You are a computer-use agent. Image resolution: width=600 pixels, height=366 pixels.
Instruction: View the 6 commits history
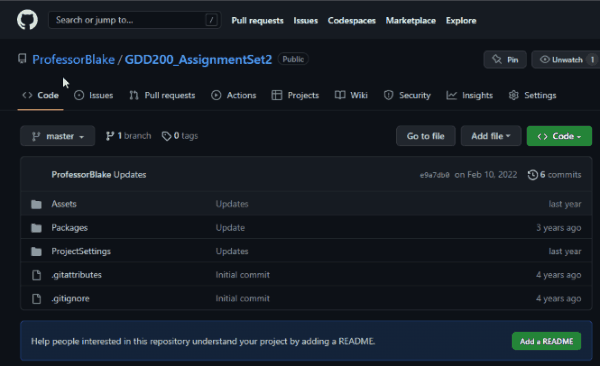coord(554,175)
